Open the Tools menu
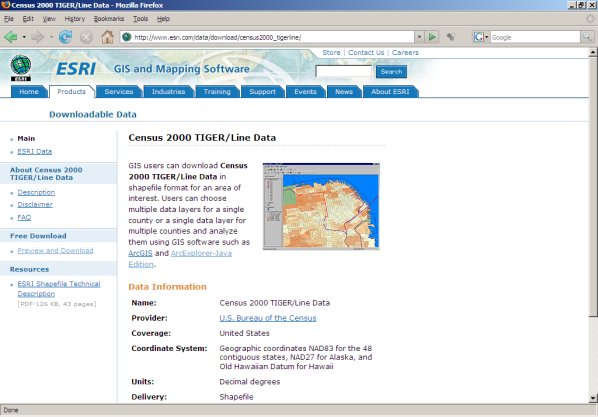The width and height of the screenshot is (598, 417). [140, 19]
